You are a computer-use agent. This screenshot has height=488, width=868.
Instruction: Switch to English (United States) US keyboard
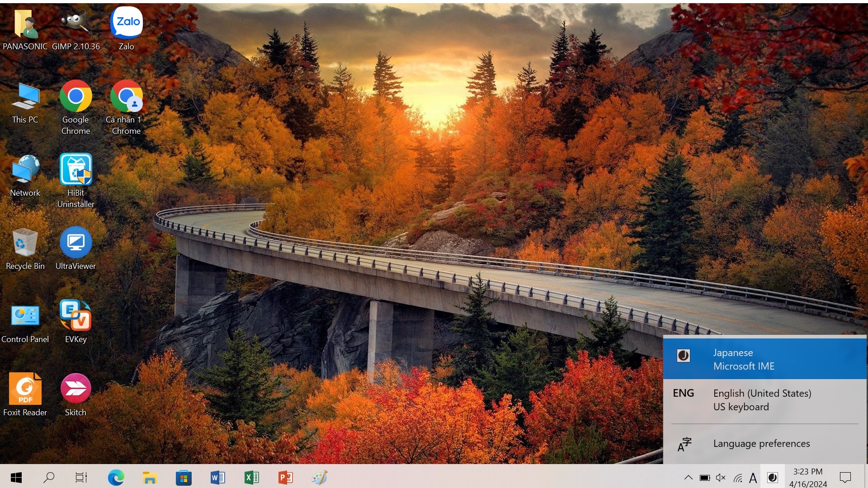pos(764,400)
